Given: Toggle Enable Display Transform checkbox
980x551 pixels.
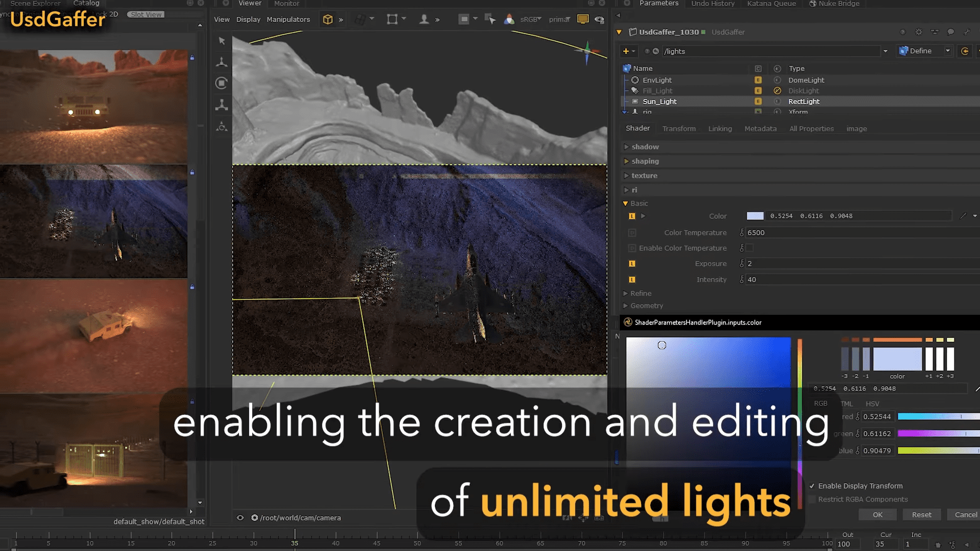Looking at the screenshot, I should (812, 486).
